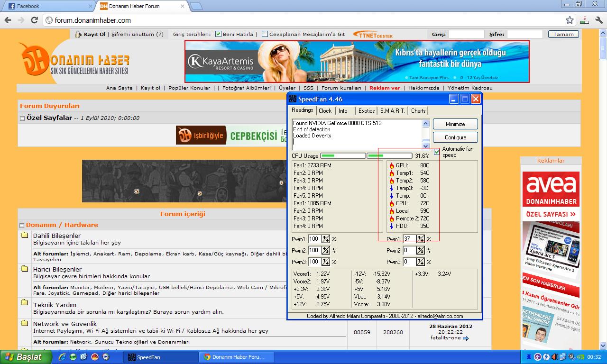Open a new Chrome tab

(x=196, y=6)
